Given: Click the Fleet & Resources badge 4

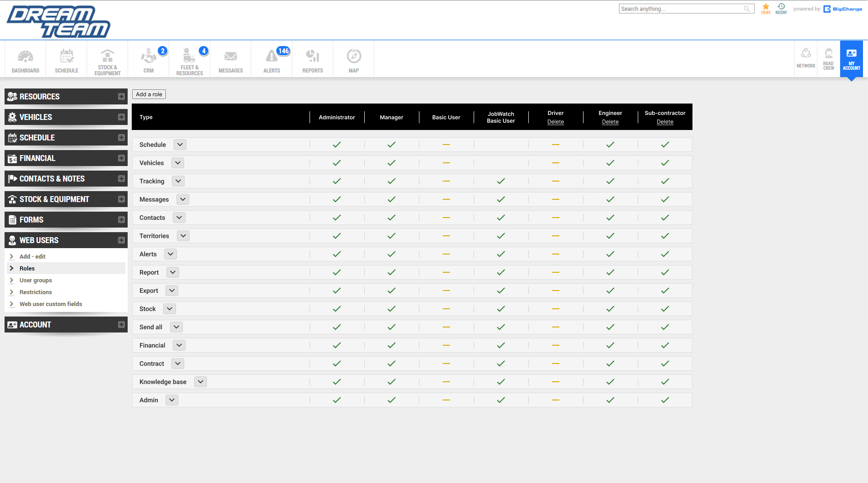Looking at the screenshot, I should (204, 51).
